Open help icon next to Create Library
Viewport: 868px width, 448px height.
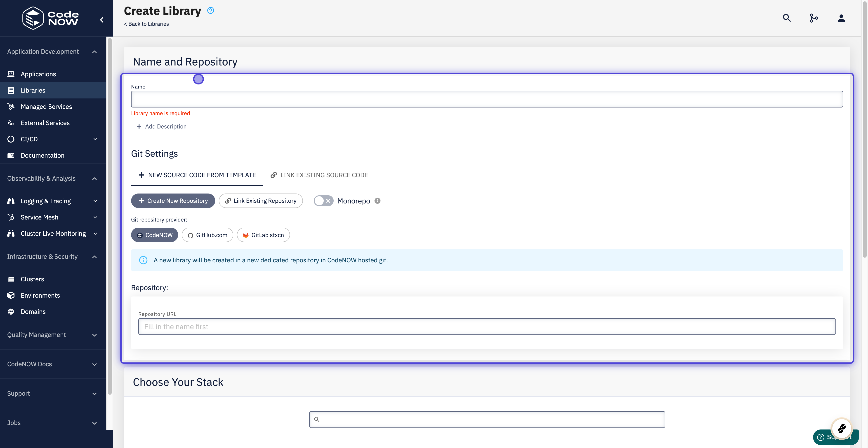tap(211, 10)
